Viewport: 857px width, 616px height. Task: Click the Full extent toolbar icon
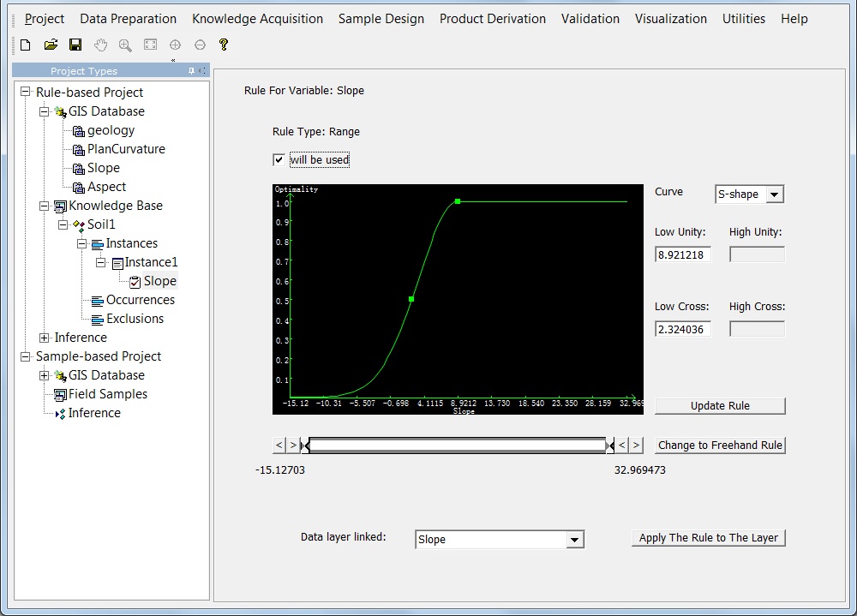(x=150, y=45)
